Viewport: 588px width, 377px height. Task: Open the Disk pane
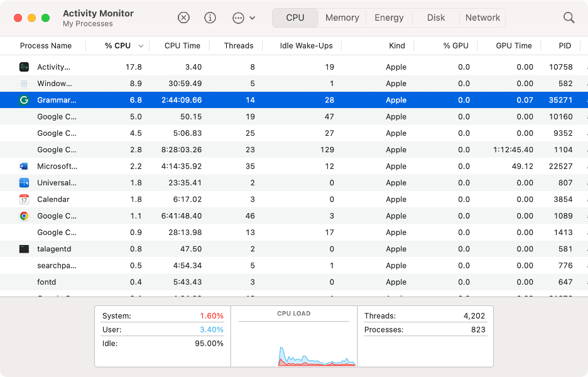tap(435, 18)
